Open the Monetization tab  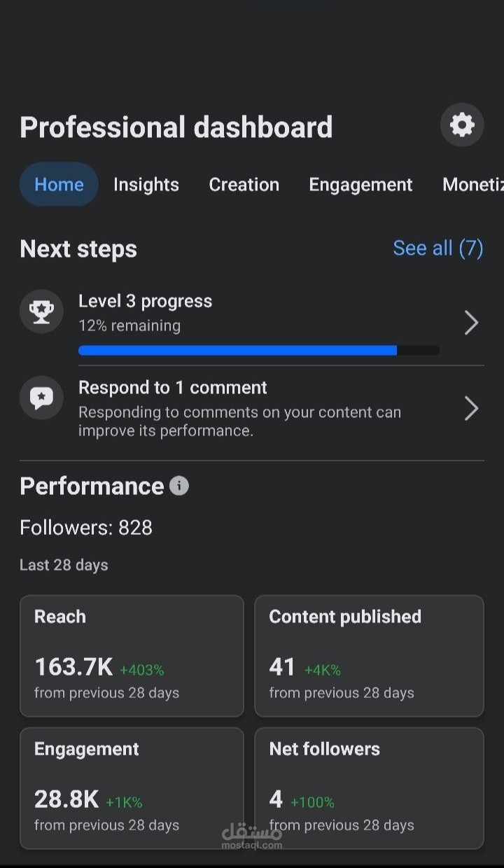[x=472, y=184]
